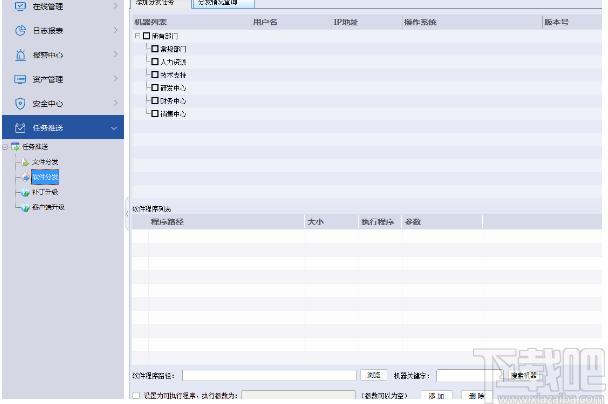Click the 软件分发 arrow icon

26,178
